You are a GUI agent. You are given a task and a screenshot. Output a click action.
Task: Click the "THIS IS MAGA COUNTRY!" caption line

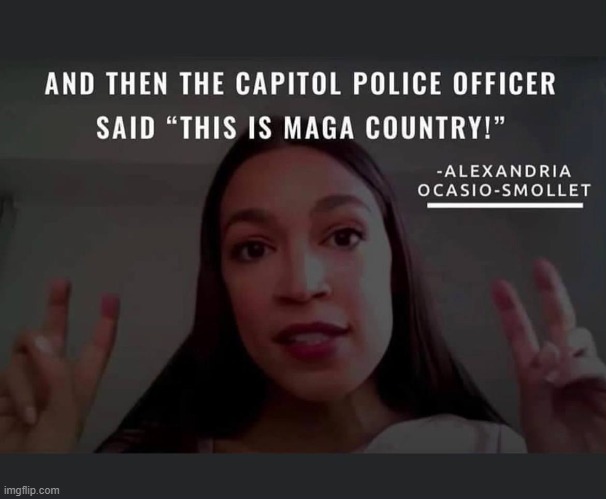(x=301, y=127)
